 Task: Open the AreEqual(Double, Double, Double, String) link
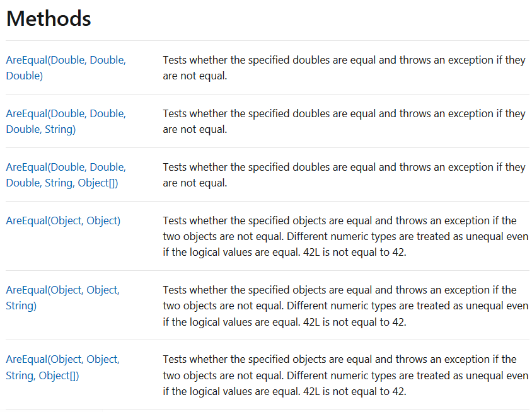click(x=66, y=122)
